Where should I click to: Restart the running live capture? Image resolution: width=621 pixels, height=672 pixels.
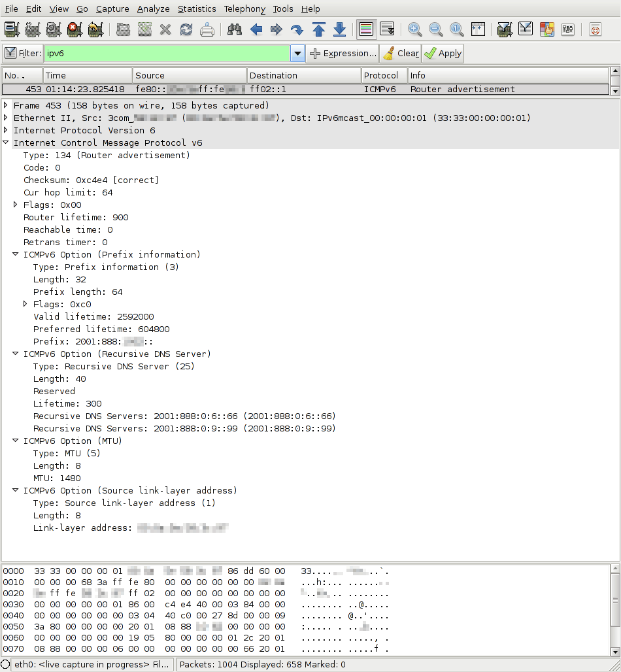point(95,29)
